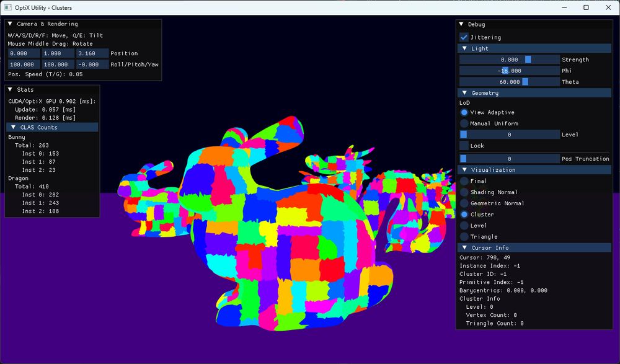Select the Triangle visualization radio button
Screen dimensions: 620x364
464,236
